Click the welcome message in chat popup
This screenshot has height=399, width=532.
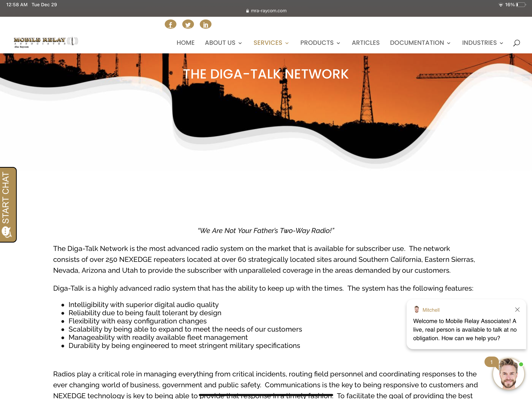[465, 329]
